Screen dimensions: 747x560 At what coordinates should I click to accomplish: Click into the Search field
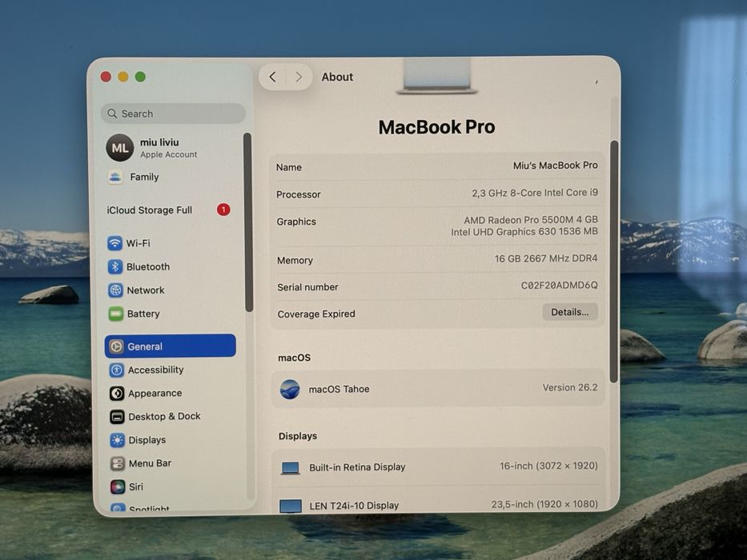point(174,114)
